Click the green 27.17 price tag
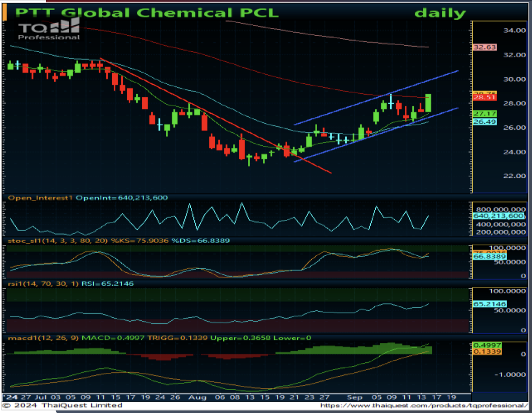Viewport: 532px width, 413px height. tap(484, 114)
